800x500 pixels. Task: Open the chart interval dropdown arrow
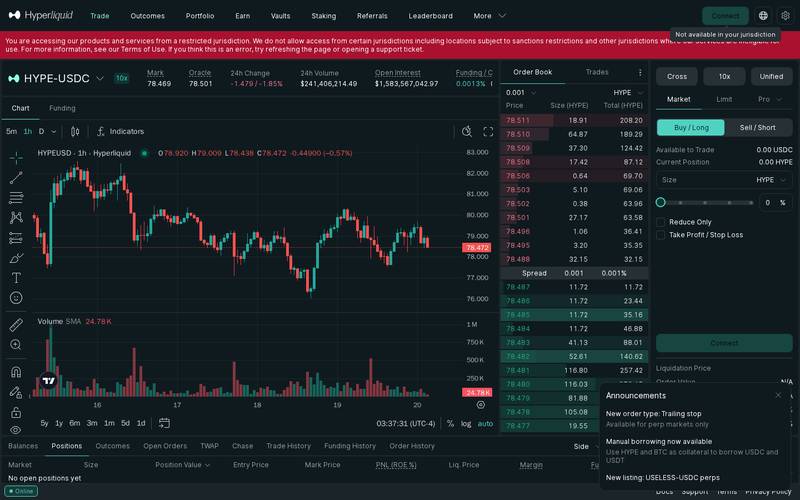[x=54, y=132]
